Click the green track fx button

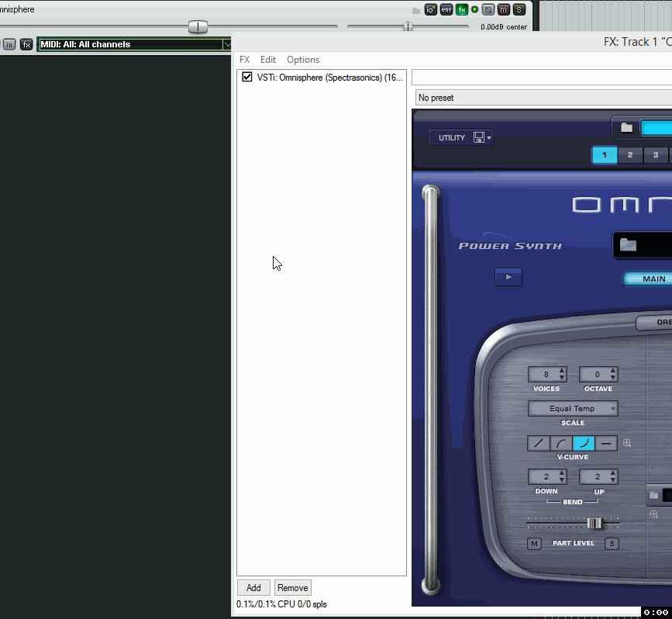pos(462,9)
